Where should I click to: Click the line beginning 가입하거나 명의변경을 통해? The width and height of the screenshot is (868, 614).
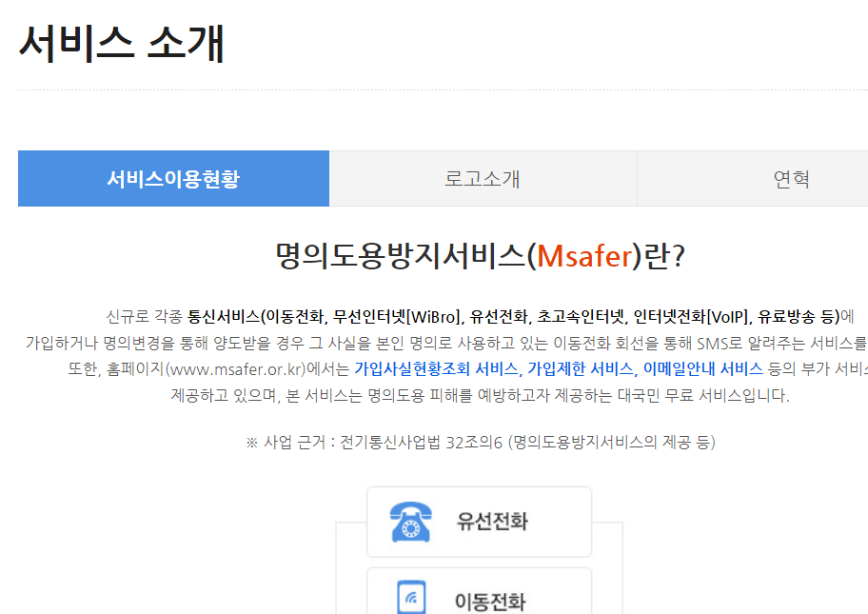pyautogui.click(x=446, y=344)
